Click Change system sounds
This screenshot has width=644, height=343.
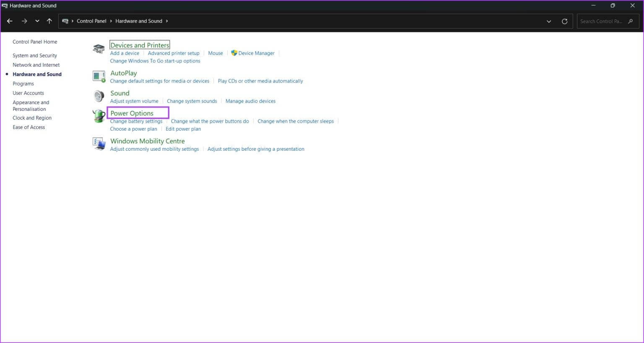[192, 101]
